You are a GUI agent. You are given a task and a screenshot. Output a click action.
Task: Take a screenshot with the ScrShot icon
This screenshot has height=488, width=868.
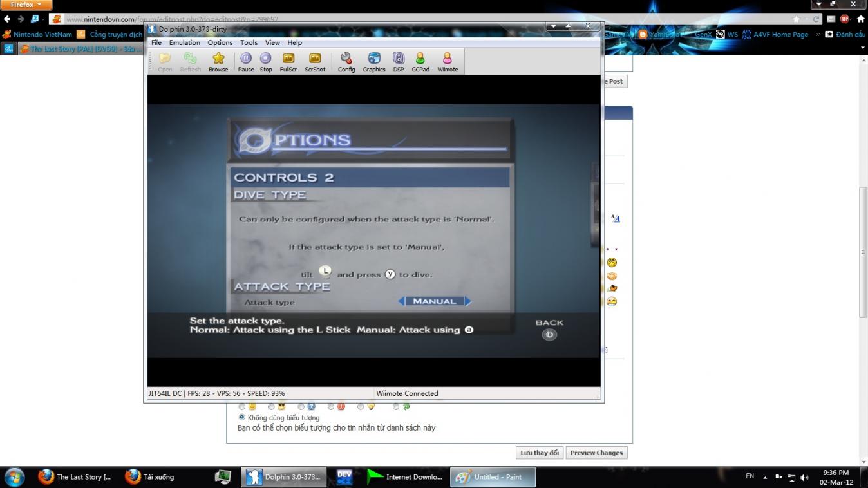(315, 62)
